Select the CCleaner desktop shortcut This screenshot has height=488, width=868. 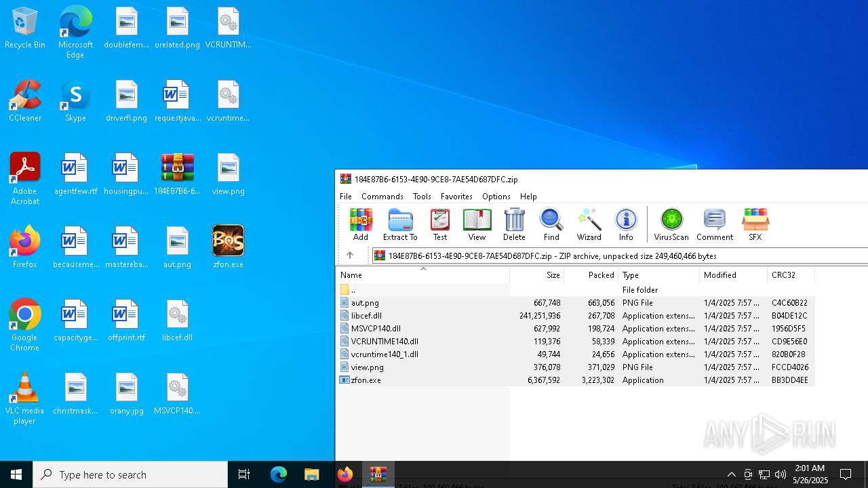25,102
